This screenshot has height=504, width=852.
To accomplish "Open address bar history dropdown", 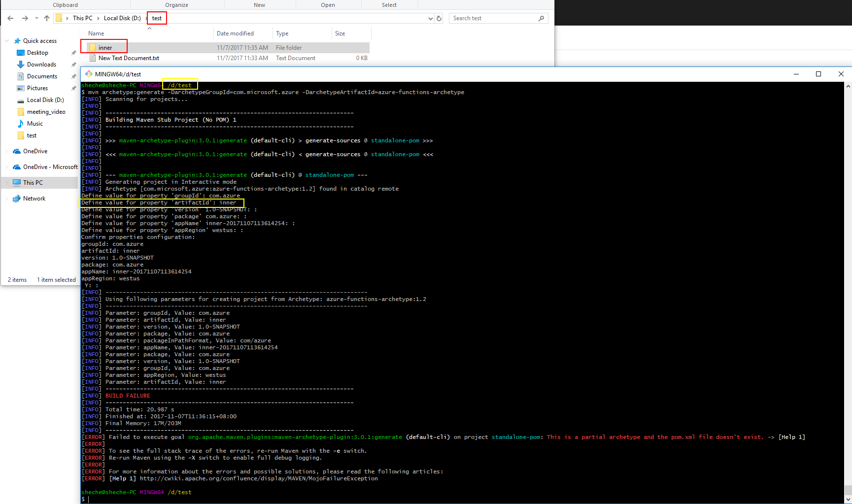I will click(x=431, y=18).
